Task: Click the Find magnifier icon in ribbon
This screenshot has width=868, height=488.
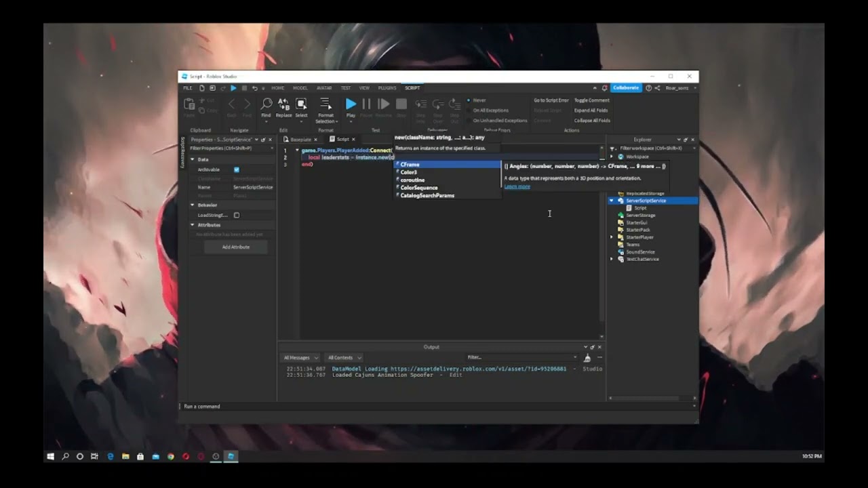Action: tap(267, 104)
